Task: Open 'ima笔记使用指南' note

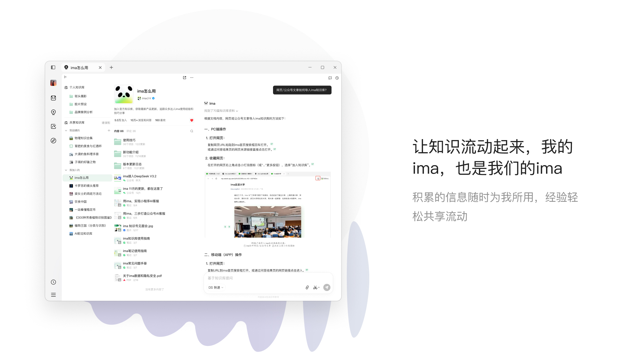Action: (x=154, y=253)
